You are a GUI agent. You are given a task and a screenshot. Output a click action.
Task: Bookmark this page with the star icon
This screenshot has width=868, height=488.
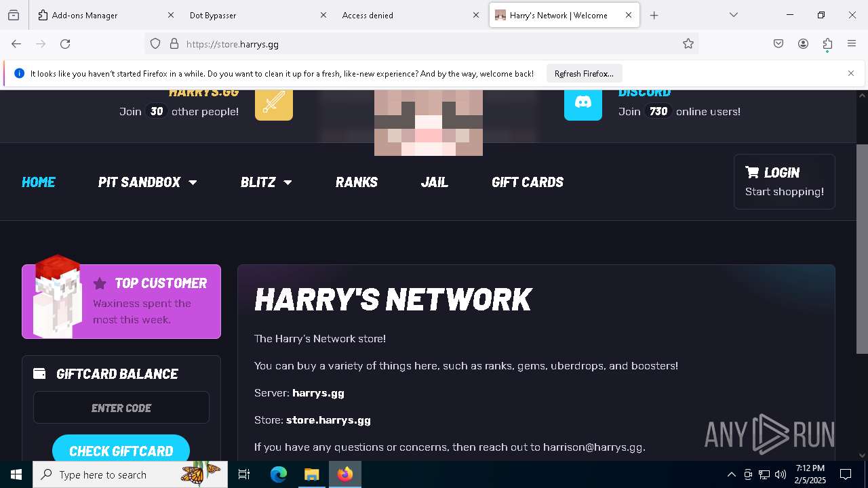688,44
